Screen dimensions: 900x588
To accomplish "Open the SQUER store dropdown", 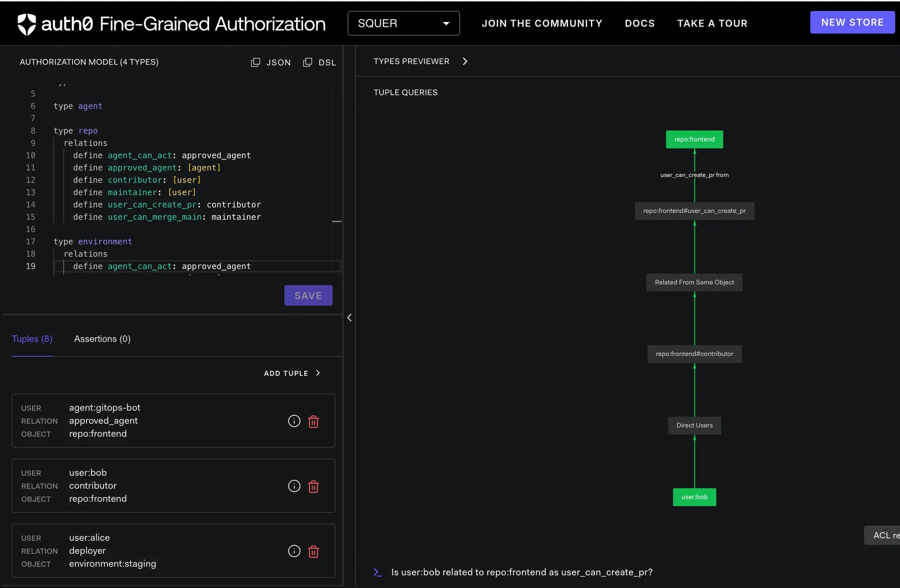I will click(x=403, y=23).
